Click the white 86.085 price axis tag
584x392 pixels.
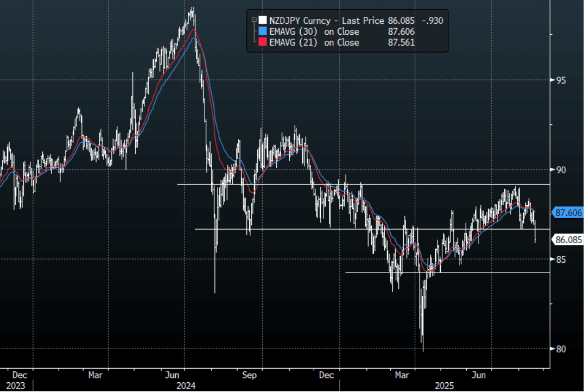pos(567,239)
